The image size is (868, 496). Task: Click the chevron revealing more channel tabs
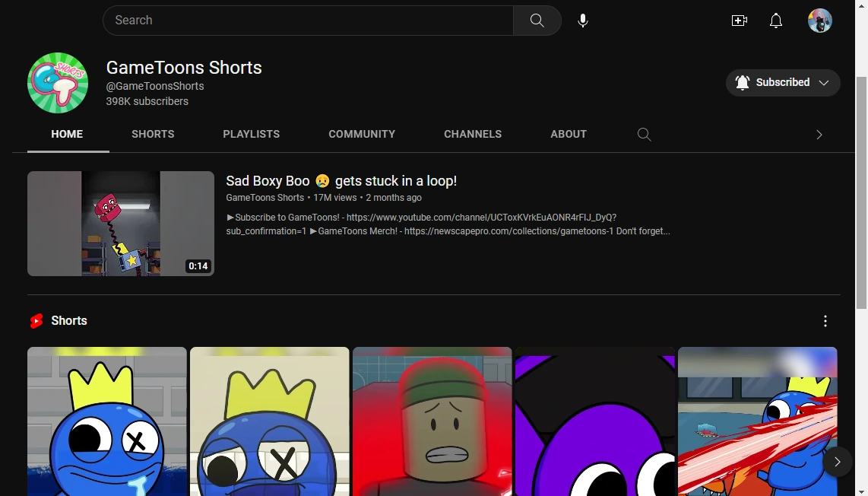pos(819,134)
